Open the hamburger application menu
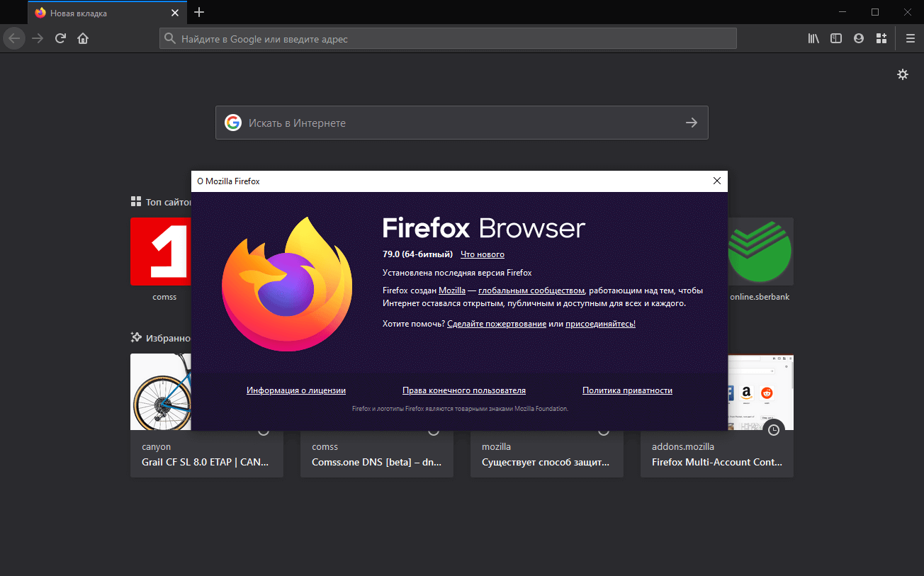Screen dimensions: 924x576 (911, 38)
